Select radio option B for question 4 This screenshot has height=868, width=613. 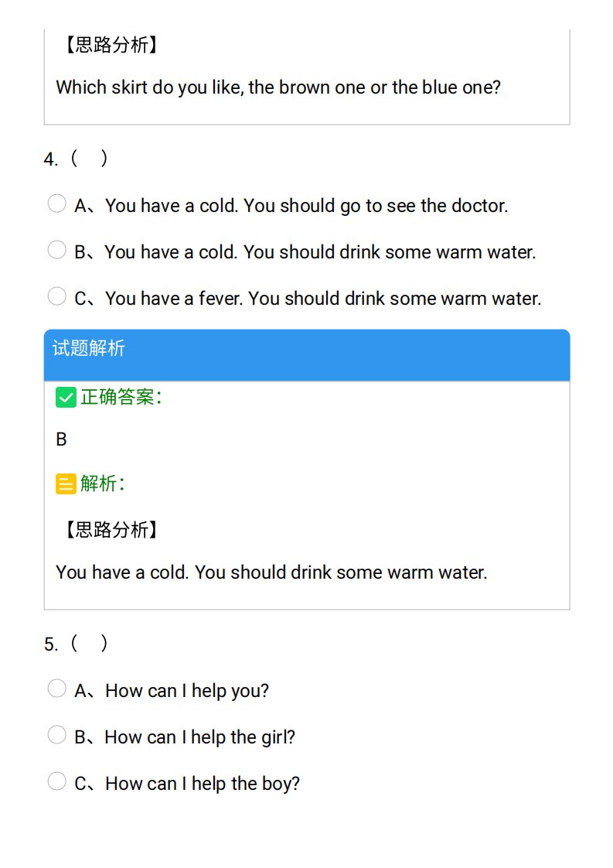pyautogui.click(x=56, y=250)
